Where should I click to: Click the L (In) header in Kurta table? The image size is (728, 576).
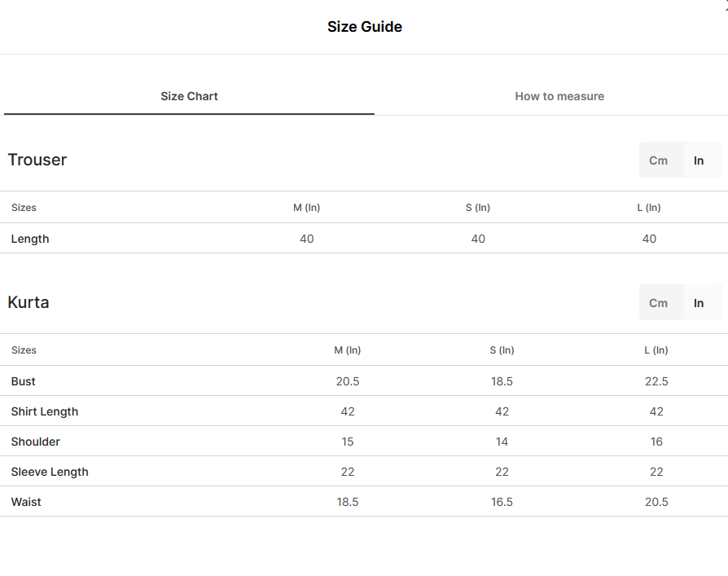pyautogui.click(x=656, y=350)
